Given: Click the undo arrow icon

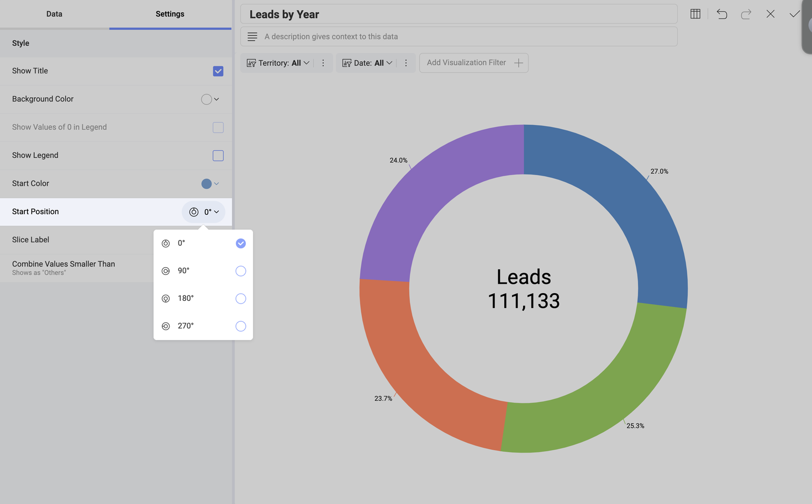Looking at the screenshot, I should pyautogui.click(x=722, y=14).
